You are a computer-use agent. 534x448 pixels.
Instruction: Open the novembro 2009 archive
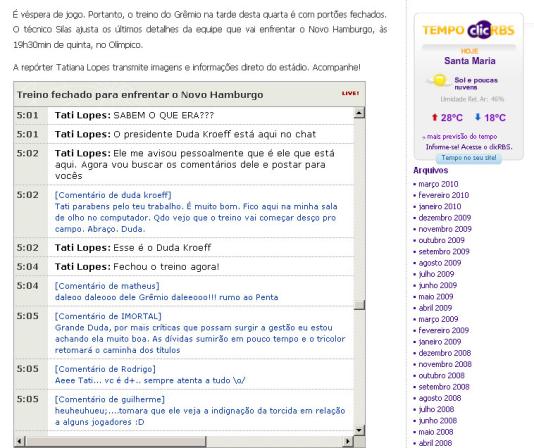(445, 229)
